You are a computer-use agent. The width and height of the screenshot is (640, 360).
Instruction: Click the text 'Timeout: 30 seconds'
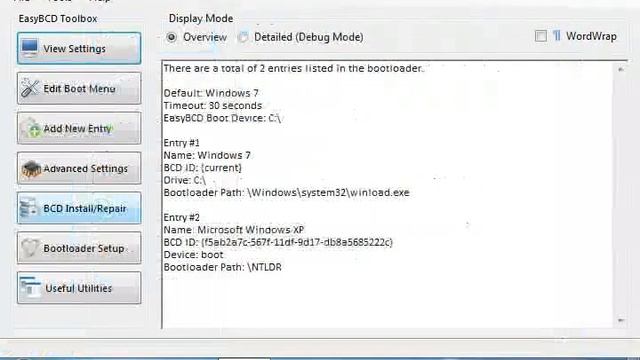[213, 106]
